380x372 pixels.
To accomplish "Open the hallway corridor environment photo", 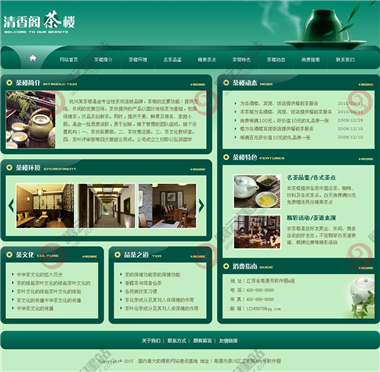I will tap(106, 206).
